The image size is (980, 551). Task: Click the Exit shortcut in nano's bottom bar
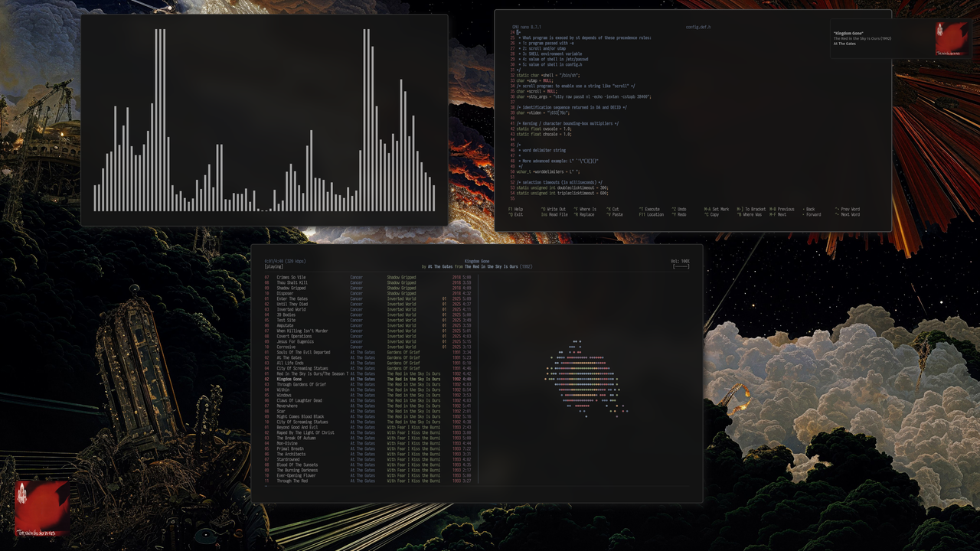click(516, 215)
